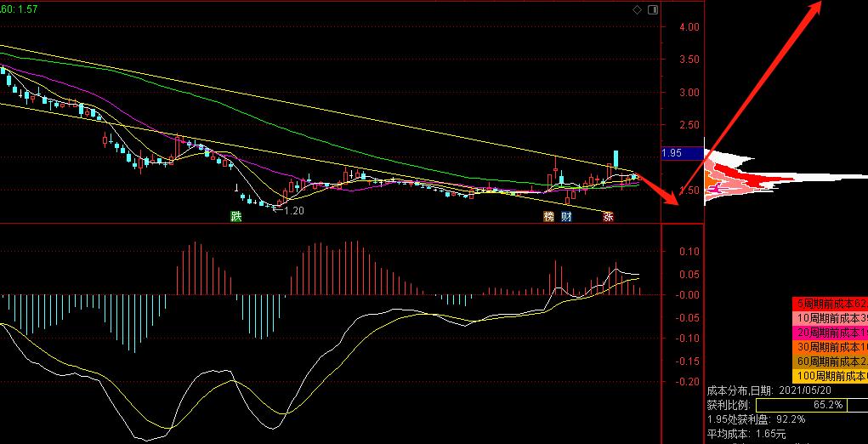Select the 20周期前成本 magenta legend entry
This screenshot has height=444, width=868.
click(x=831, y=333)
